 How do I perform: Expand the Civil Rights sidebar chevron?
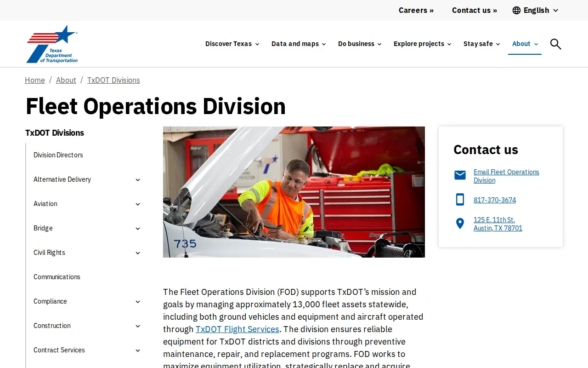point(137,253)
